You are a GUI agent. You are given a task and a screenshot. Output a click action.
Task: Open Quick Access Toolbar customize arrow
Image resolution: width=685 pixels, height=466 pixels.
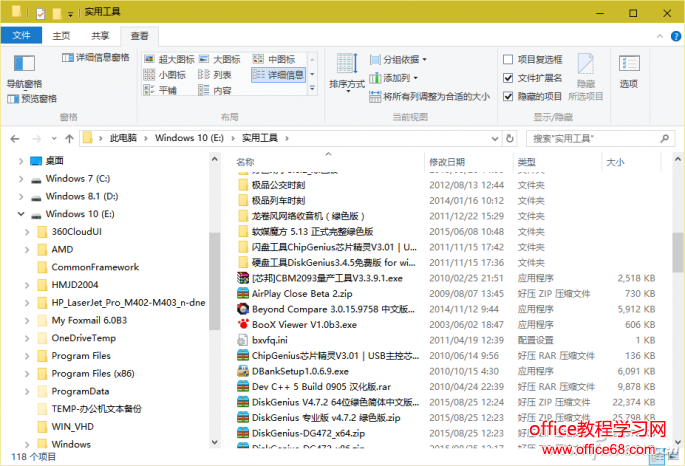(x=70, y=14)
